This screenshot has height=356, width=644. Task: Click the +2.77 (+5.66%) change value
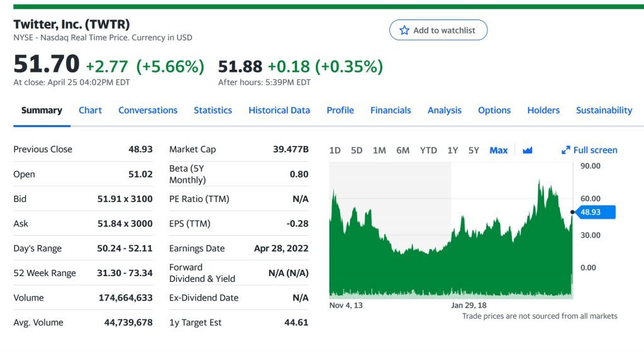coord(145,67)
